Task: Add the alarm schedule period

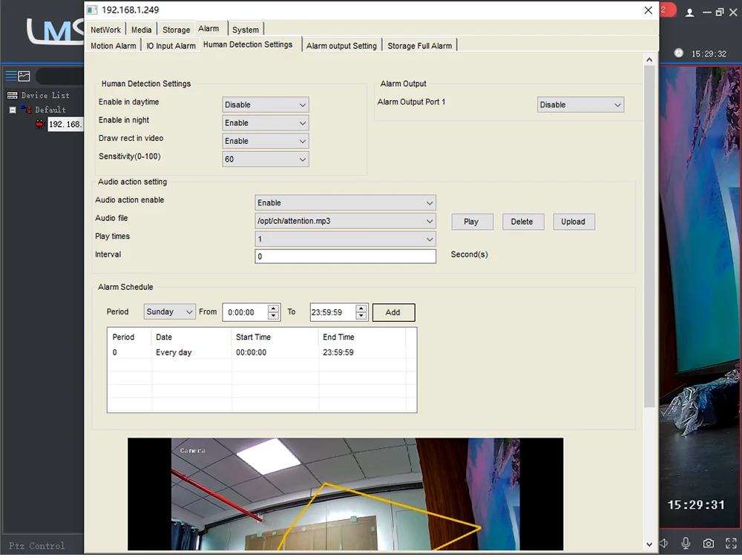Action: click(x=393, y=312)
